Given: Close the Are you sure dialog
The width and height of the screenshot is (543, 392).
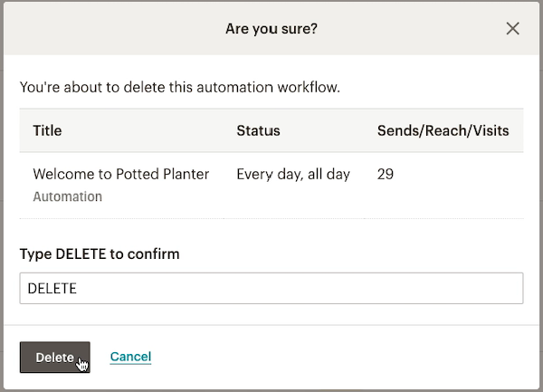Looking at the screenshot, I should pyautogui.click(x=512, y=28).
